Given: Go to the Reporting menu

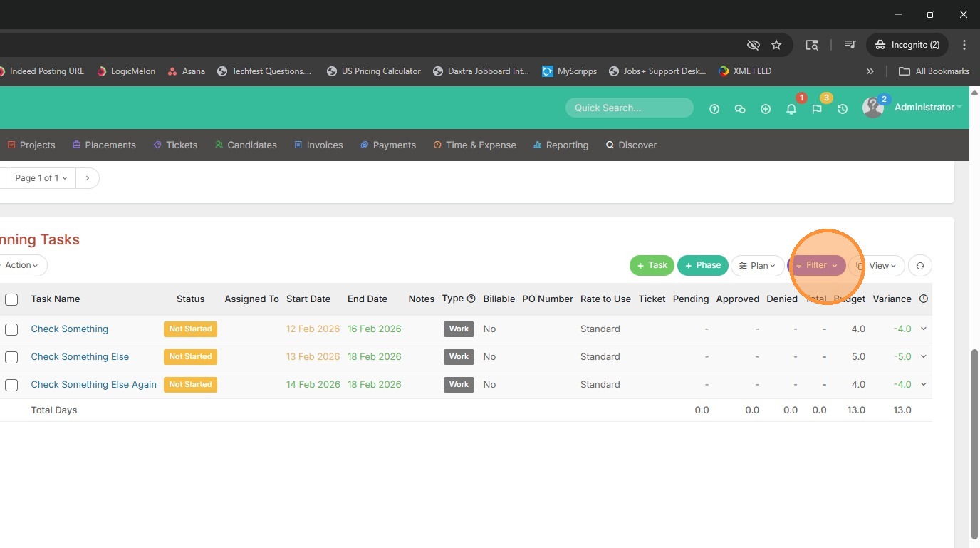Looking at the screenshot, I should tap(561, 145).
